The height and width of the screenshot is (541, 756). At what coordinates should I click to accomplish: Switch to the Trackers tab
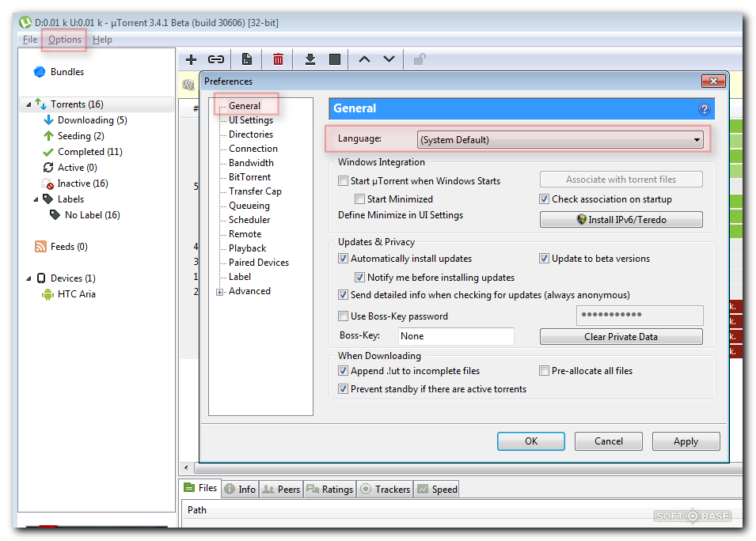pyautogui.click(x=386, y=489)
